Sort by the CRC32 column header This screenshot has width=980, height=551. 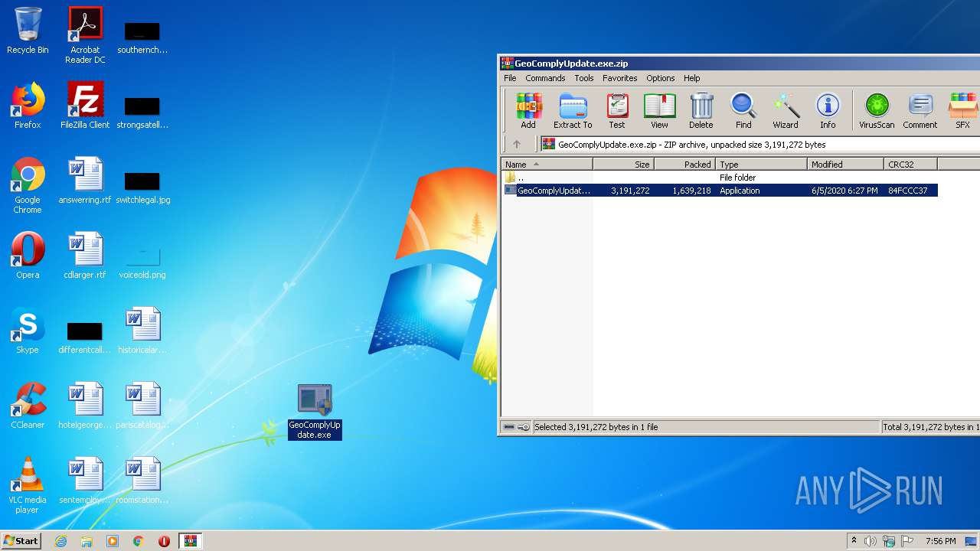pos(910,165)
